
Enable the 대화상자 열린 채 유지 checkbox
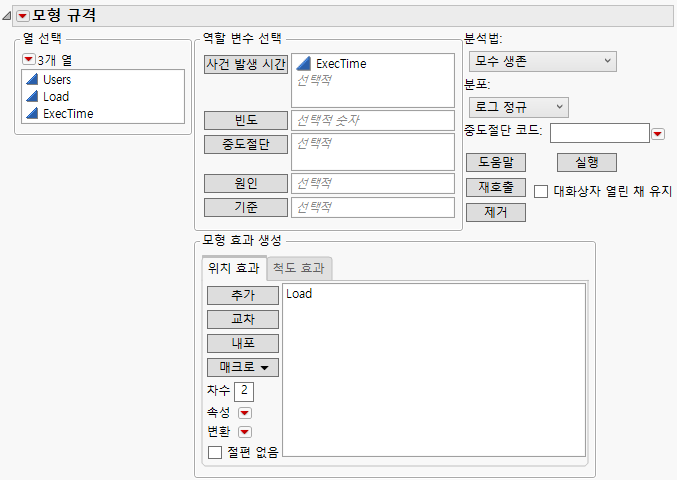pos(541,192)
